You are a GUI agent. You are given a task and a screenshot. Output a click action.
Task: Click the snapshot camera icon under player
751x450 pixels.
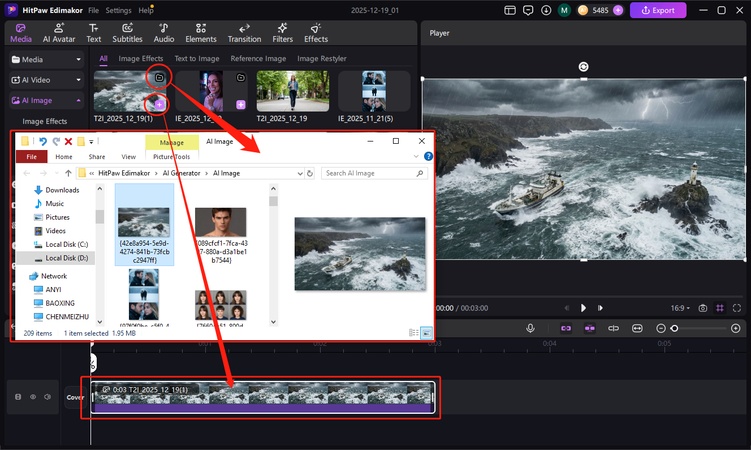pyautogui.click(x=703, y=308)
